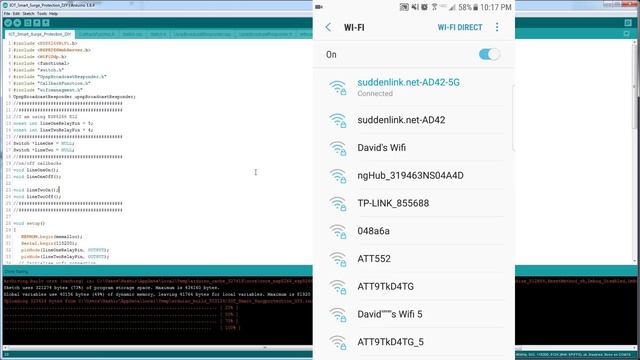Tap Wi-Fi signal icon beside David's Wifi
This screenshot has height=360, width=640.
(338, 148)
